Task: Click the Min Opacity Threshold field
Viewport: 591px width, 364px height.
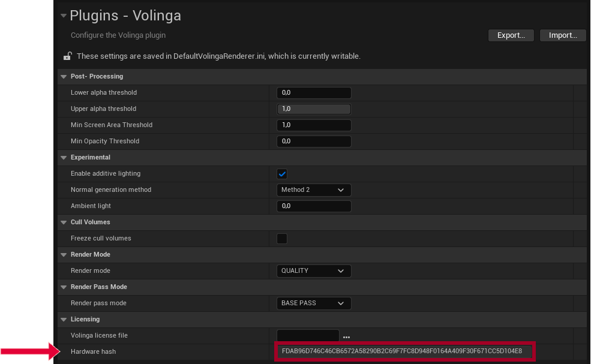Action: click(314, 142)
